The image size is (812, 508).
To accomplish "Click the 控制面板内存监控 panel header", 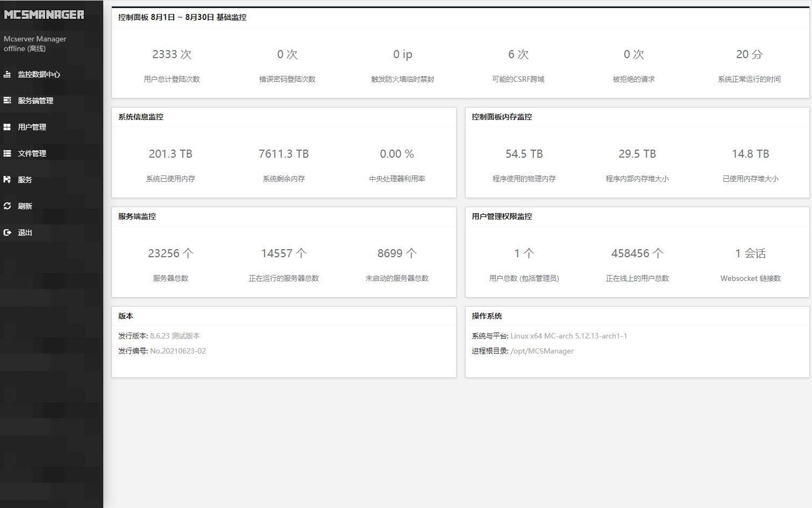I will [502, 117].
